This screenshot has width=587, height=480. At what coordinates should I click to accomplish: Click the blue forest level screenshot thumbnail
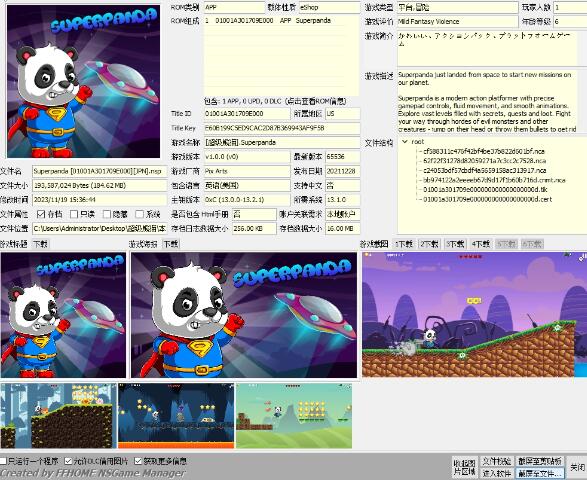point(58,416)
